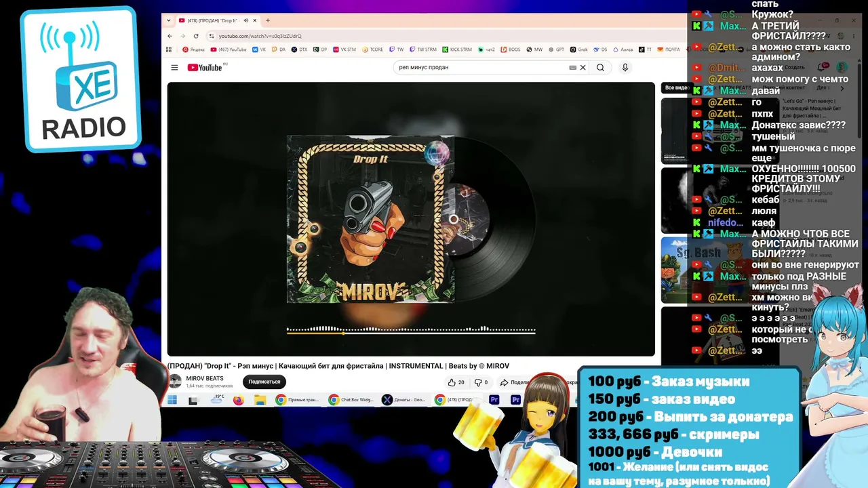Open the apps grid in bookmarks bar
Screen dimensions: 868x488
click(x=169, y=49)
